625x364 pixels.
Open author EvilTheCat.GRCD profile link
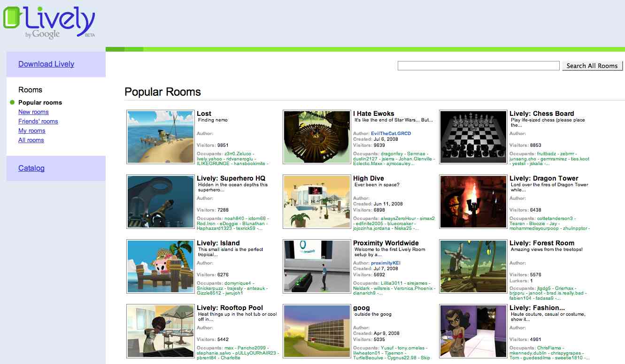coord(391,134)
